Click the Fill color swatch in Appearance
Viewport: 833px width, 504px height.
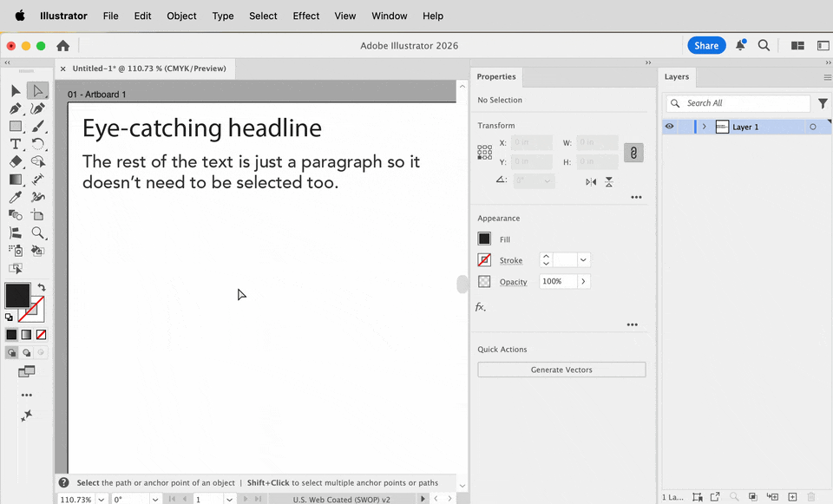(484, 239)
